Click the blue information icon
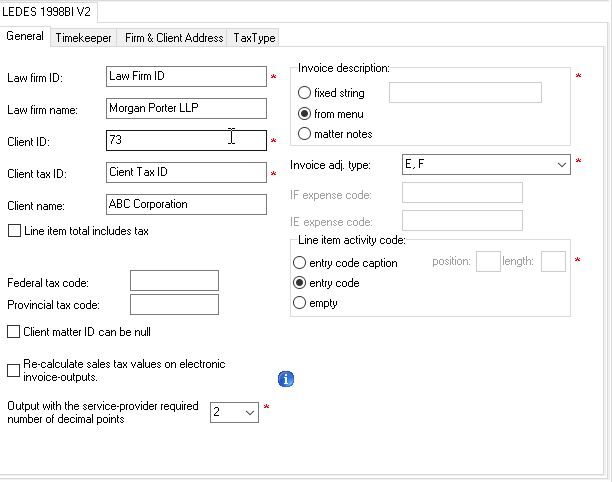 (286, 379)
